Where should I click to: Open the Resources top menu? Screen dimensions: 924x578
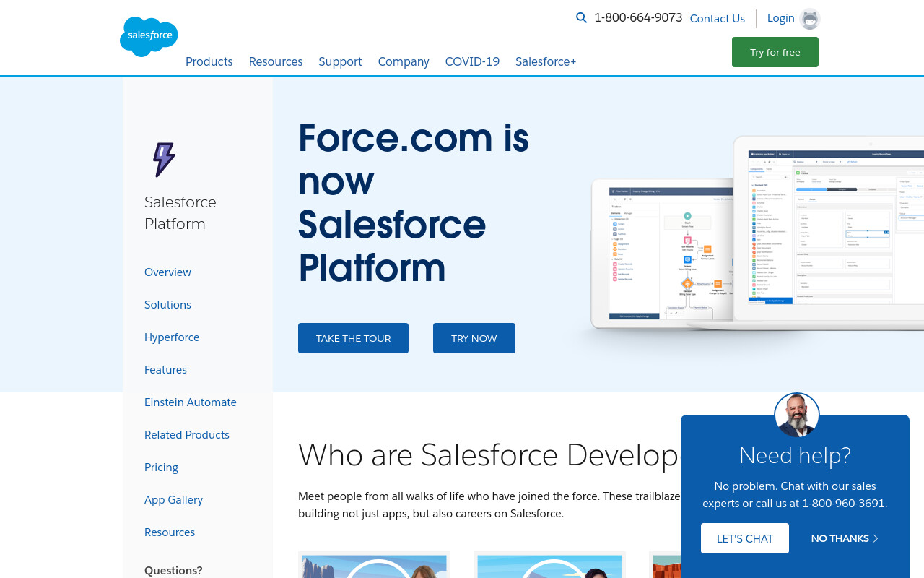276,61
